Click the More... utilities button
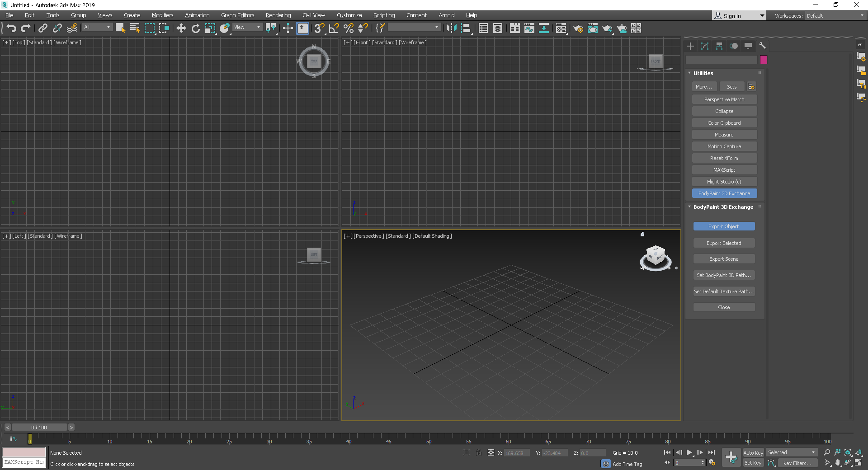Viewport: 868px width, 470px height. [x=704, y=86]
